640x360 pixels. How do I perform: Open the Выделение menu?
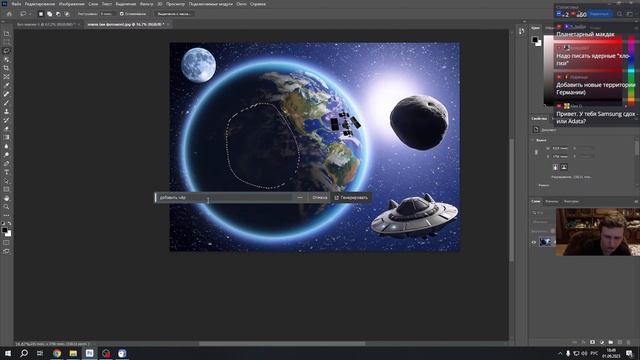126,4
